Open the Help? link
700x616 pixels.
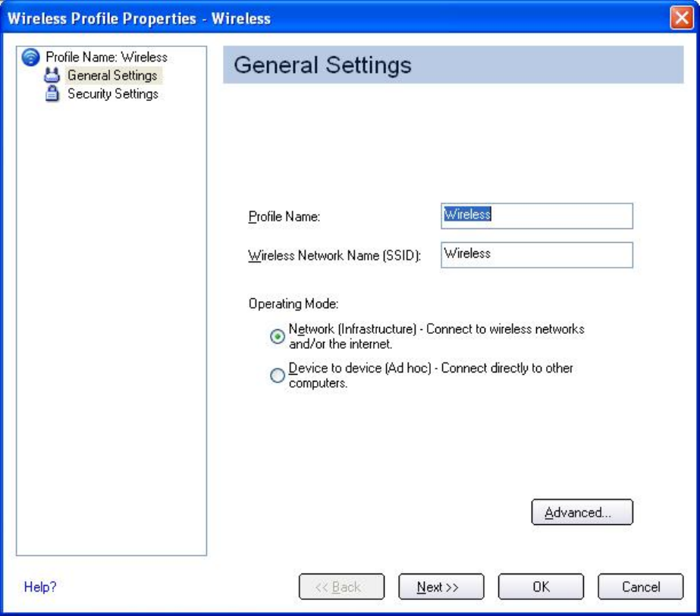click(40, 586)
